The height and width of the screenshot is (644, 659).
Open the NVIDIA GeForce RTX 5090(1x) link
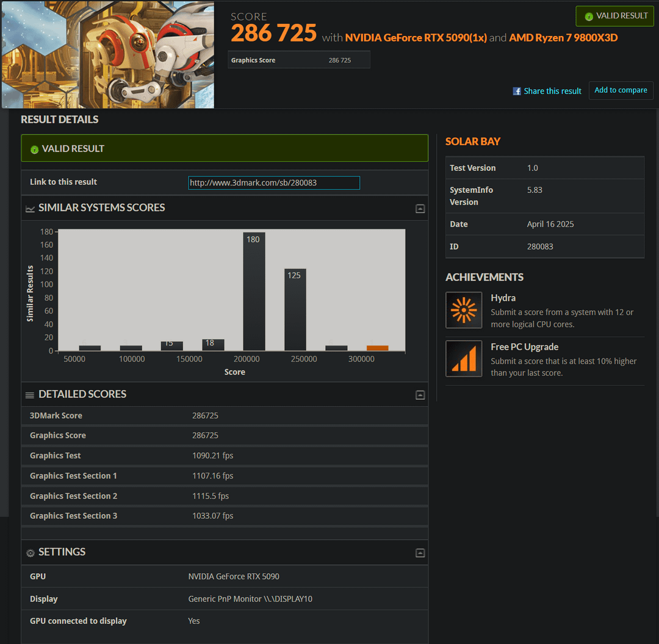[416, 38]
